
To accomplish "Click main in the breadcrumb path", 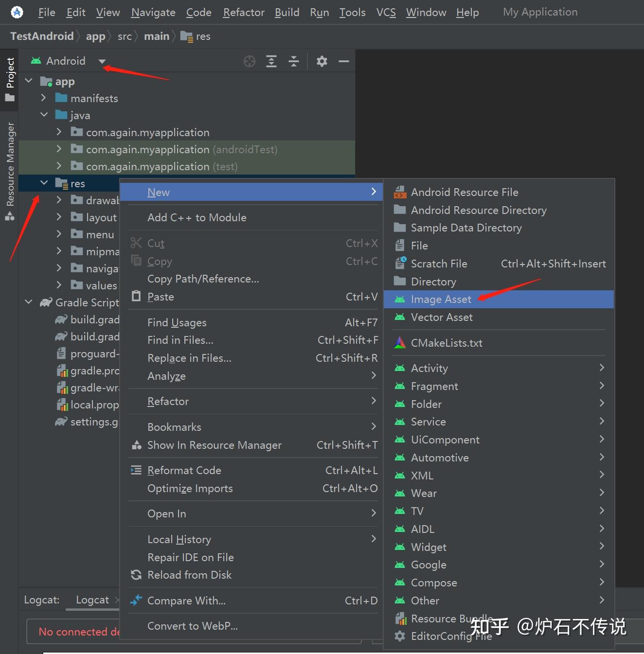I will tap(157, 36).
